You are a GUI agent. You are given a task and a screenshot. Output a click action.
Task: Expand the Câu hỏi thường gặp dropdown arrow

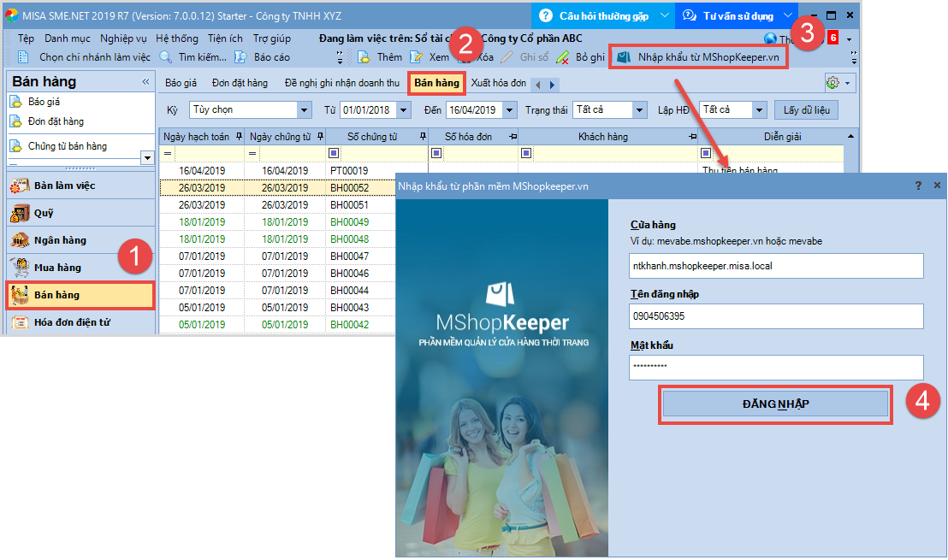[x=664, y=15]
